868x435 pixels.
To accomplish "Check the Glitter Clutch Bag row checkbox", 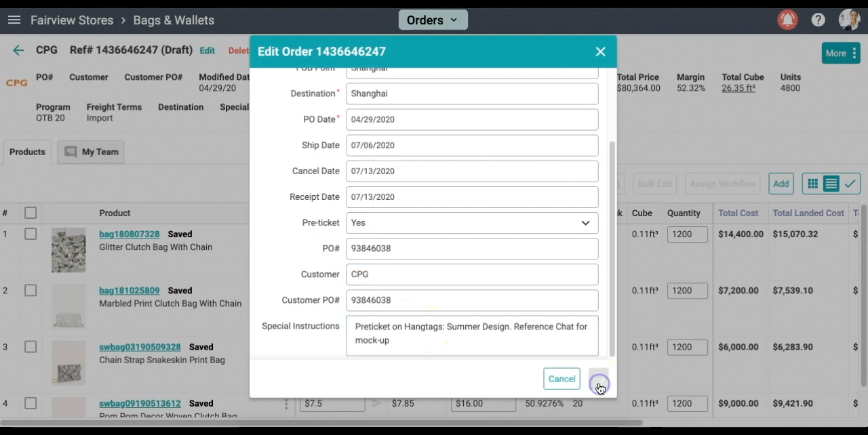I will click(31, 234).
